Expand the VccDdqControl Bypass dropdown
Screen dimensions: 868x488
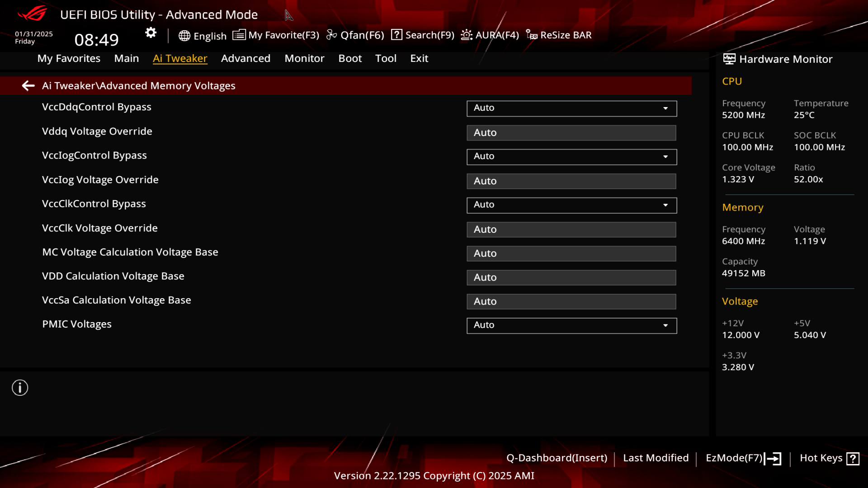click(665, 107)
